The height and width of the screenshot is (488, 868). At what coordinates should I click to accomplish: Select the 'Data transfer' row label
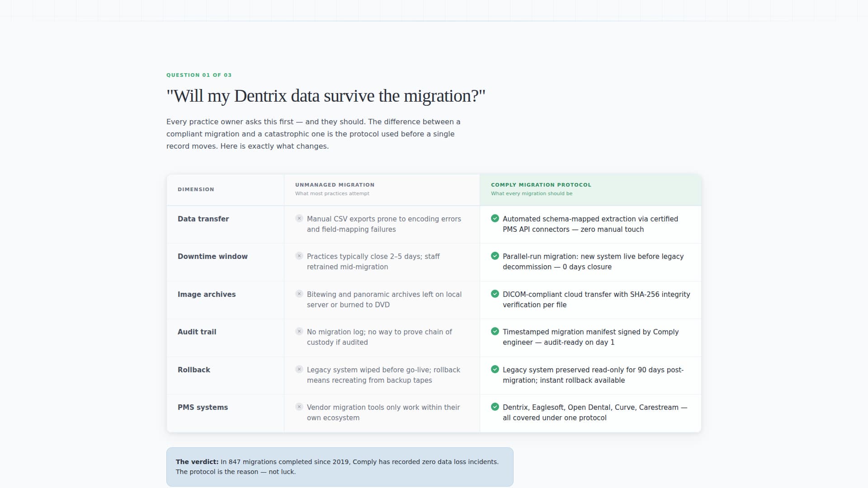[x=203, y=219]
